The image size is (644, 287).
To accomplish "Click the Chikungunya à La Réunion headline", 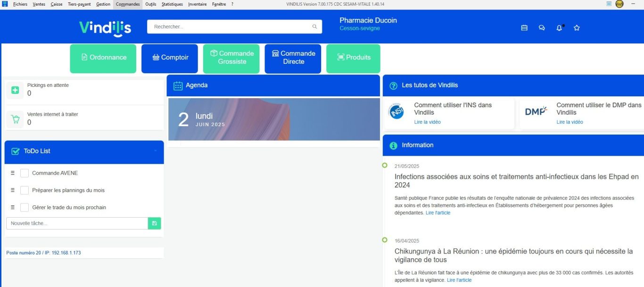I will click(514, 255).
